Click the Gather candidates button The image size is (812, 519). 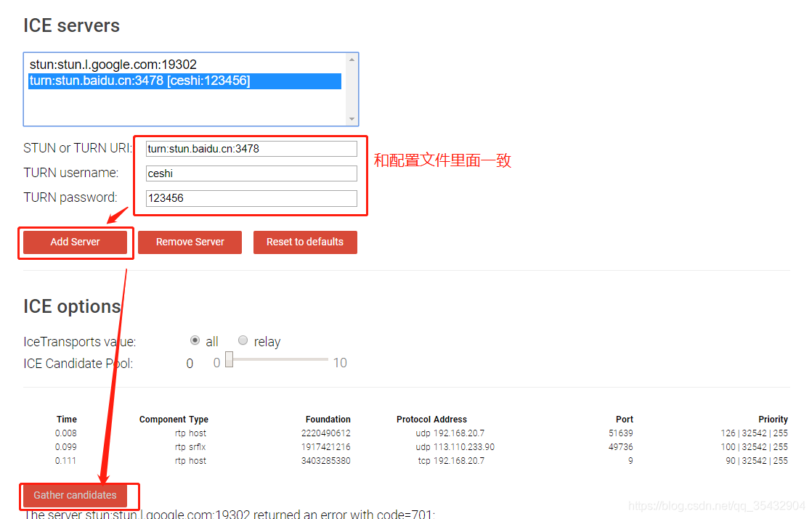(75, 496)
